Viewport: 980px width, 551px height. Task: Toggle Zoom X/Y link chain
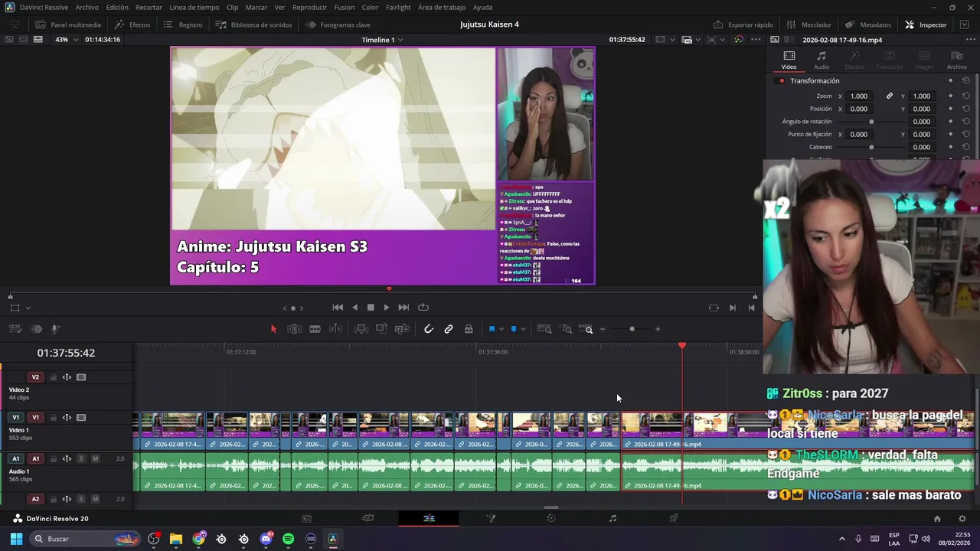click(890, 96)
